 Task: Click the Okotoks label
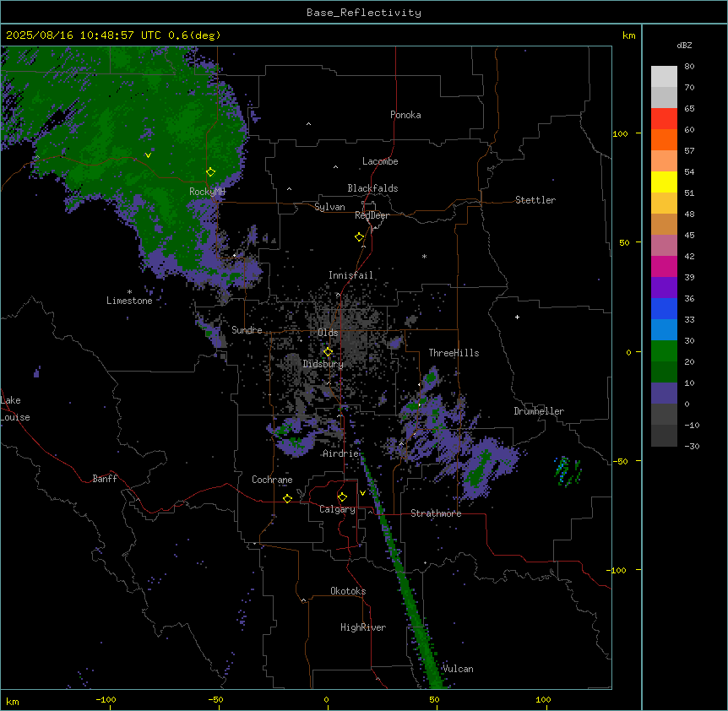(348, 591)
